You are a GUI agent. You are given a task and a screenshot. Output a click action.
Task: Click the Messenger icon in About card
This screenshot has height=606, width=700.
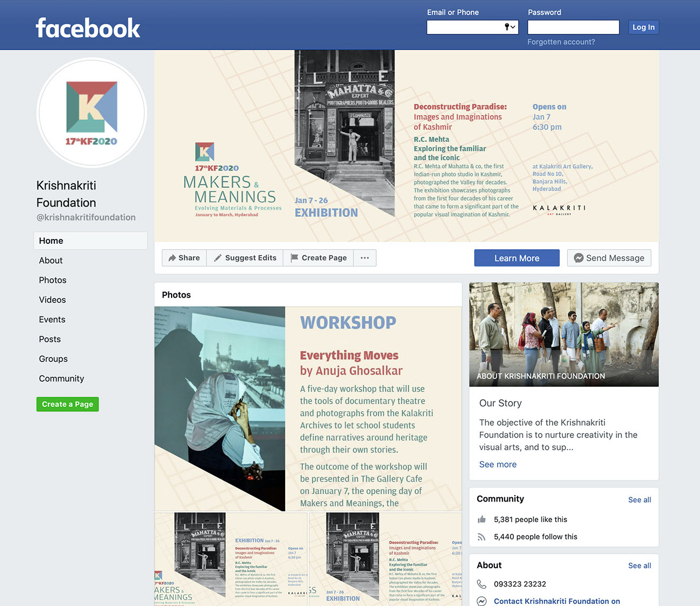(x=482, y=601)
